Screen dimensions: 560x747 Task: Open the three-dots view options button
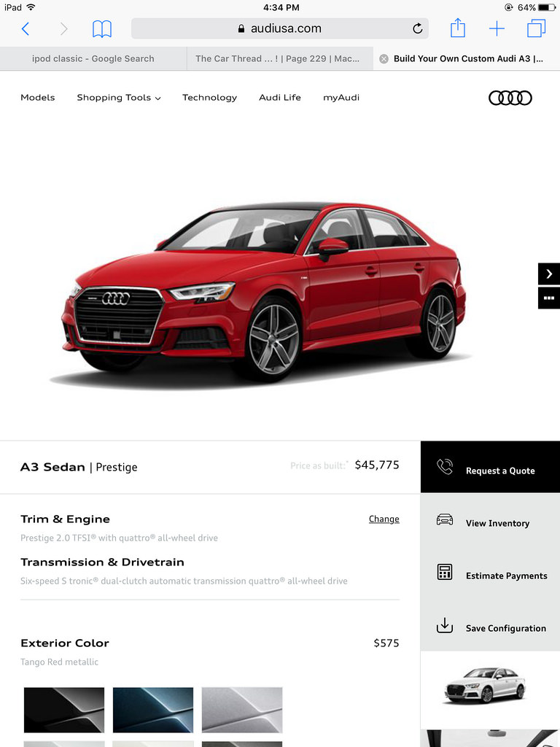(x=549, y=298)
